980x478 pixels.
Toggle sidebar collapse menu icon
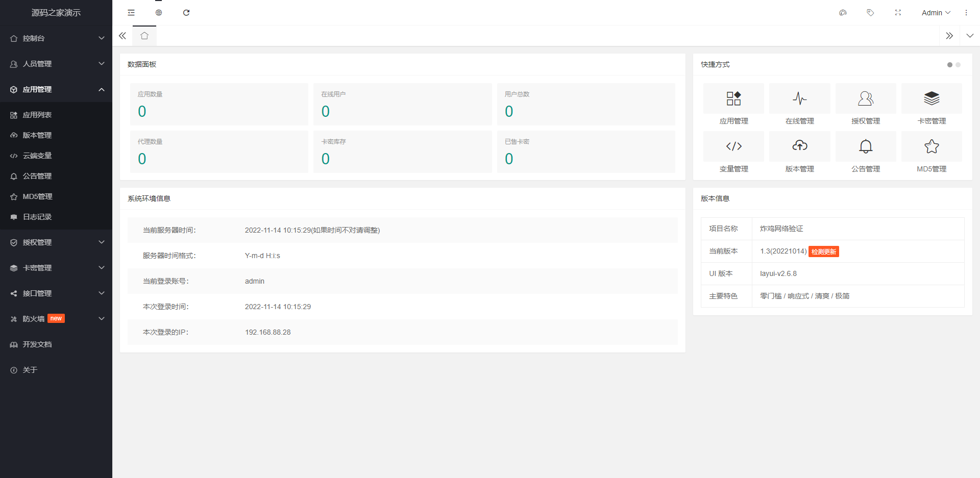click(131, 13)
